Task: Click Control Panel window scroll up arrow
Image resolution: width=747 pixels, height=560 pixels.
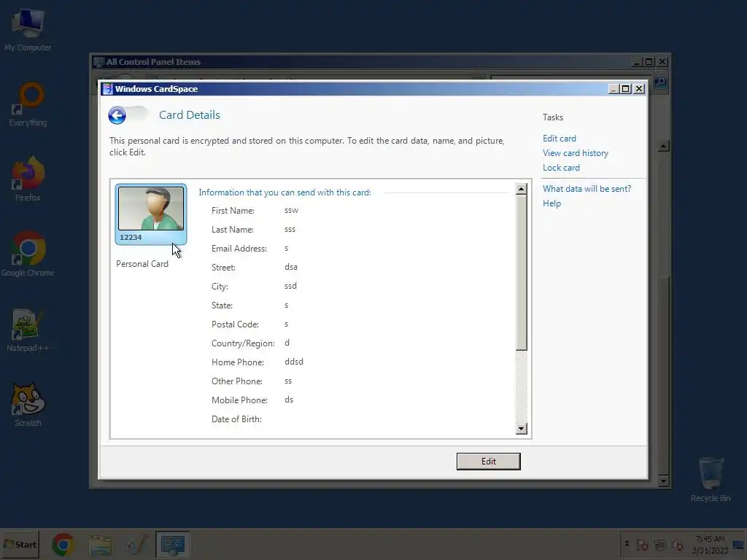Action: (663, 146)
